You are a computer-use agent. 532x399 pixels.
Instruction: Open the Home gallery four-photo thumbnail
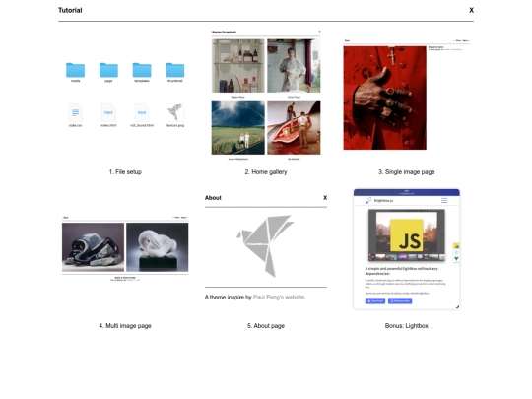coord(266,95)
